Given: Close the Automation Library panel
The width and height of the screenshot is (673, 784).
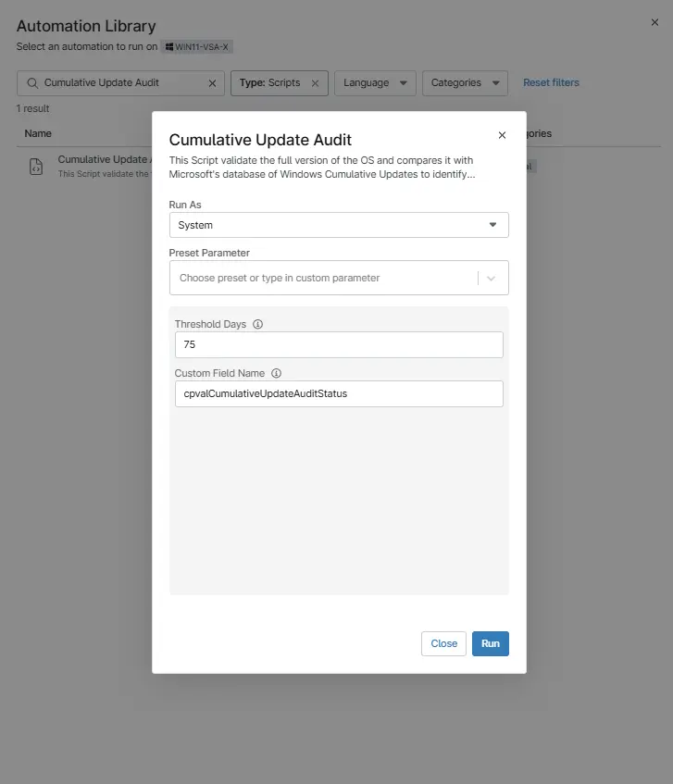Looking at the screenshot, I should tap(654, 22).
